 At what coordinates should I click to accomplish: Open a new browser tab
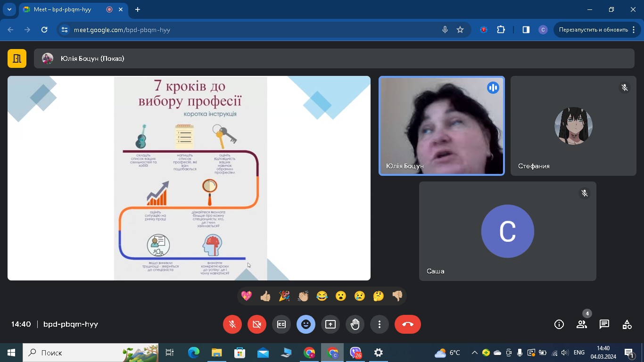coord(138,9)
